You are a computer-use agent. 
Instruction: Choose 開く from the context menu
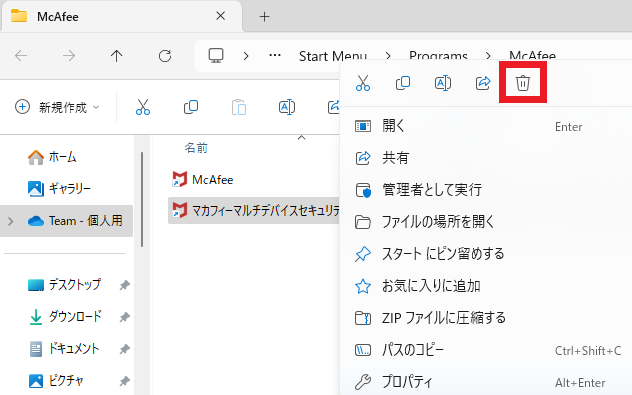coord(485,127)
